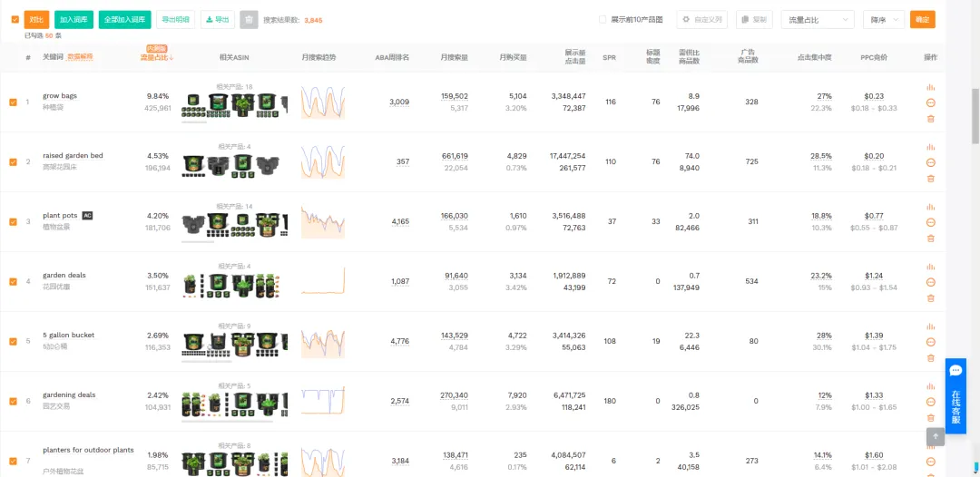Open the 自定义列 column settings
This screenshot has width=980, height=477.
click(x=701, y=20)
